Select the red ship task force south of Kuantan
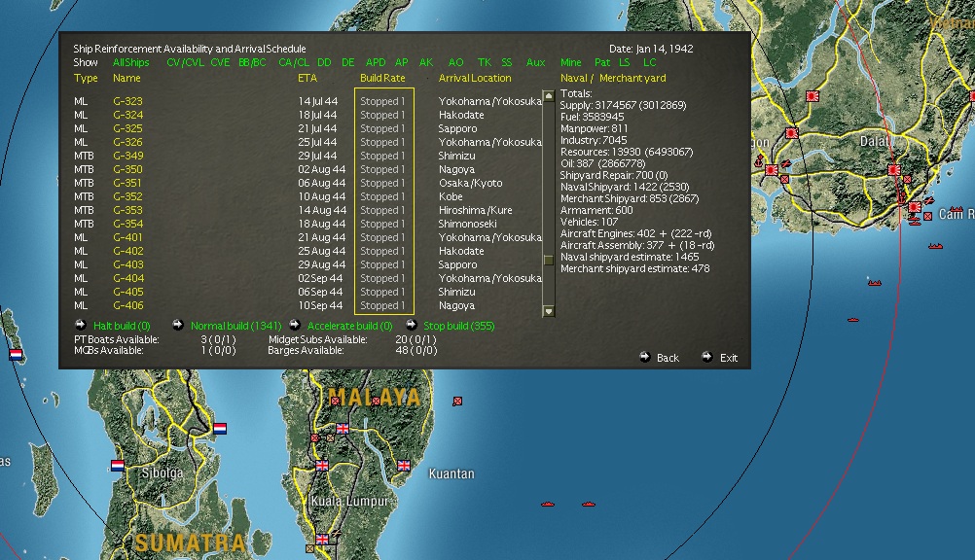Screen dimensions: 975x560 click(547, 504)
